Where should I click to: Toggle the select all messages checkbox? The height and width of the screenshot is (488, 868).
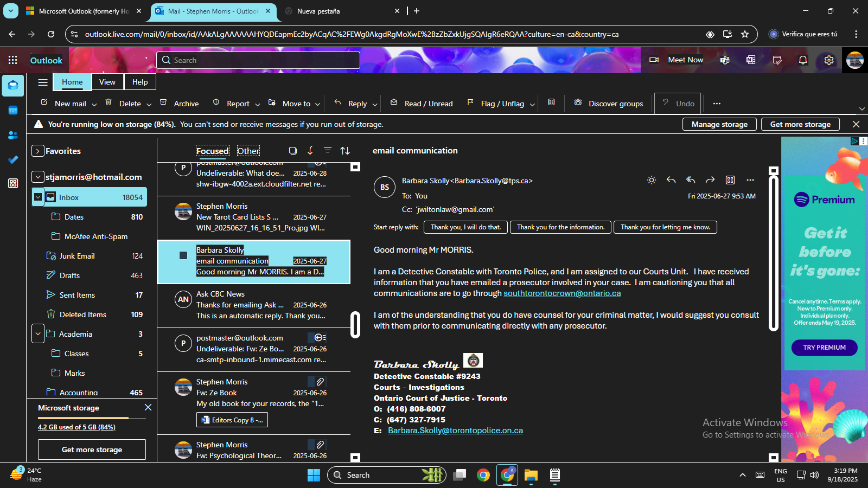[x=292, y=151]
